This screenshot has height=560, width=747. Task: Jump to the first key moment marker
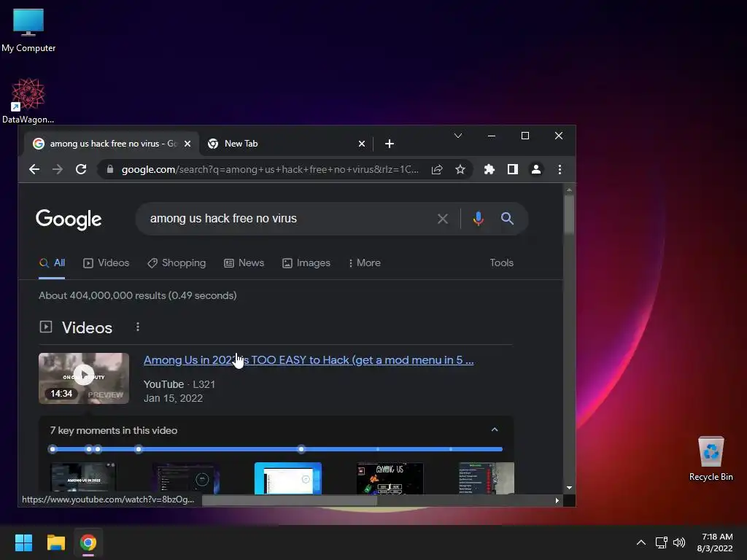pos(53,449)
